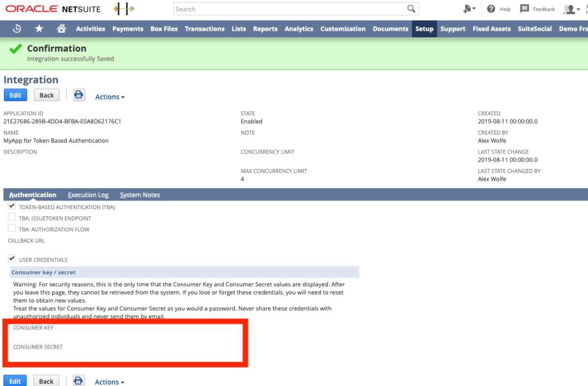Open the Reports menu
The height and width of the screenshot is (386, 588).
point(265,28)
